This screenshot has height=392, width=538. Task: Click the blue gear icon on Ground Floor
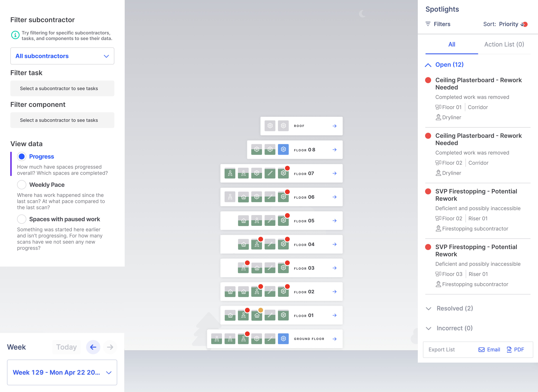[x=283, y=339]
